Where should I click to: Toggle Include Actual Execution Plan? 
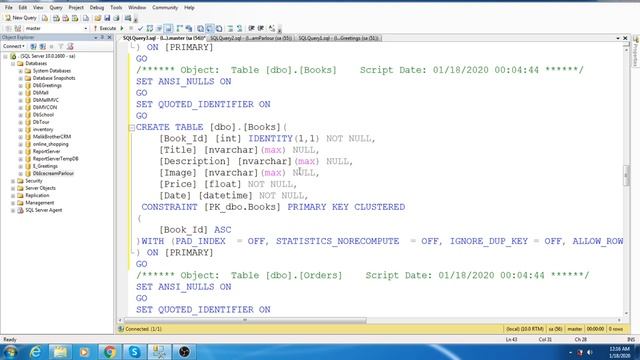179,28
